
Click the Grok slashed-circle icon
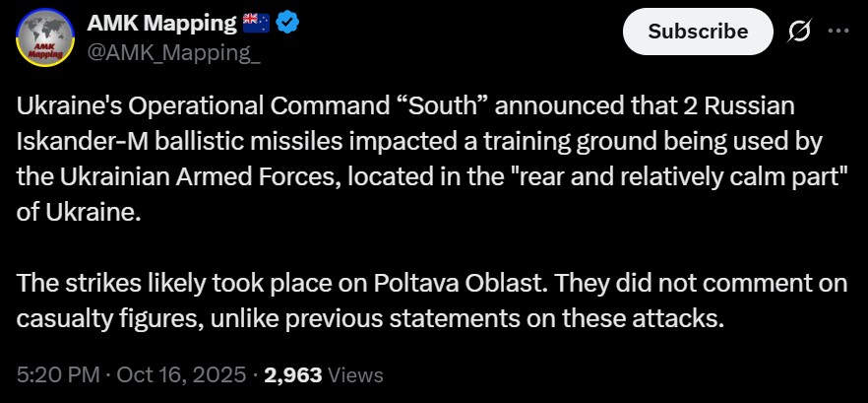[x=800, y=32]
